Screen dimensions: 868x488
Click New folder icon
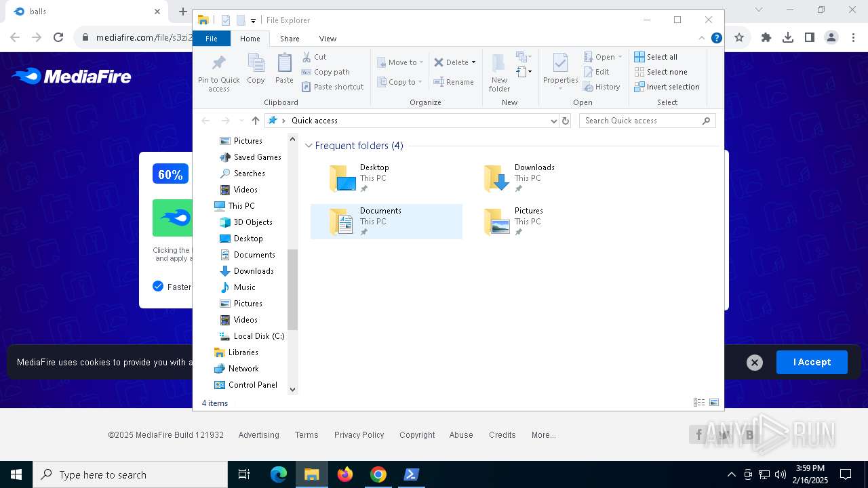pyautogui.click(x=498, y=64)
